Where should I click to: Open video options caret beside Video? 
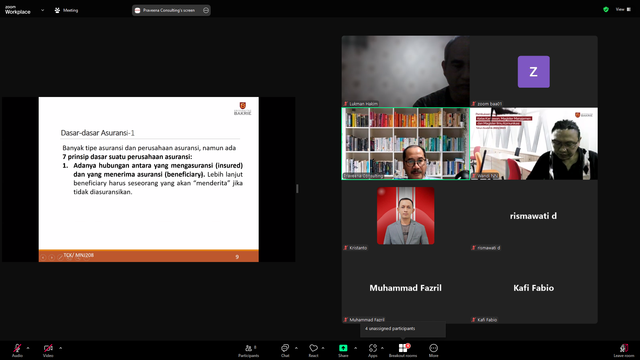[x=60, y=348]
